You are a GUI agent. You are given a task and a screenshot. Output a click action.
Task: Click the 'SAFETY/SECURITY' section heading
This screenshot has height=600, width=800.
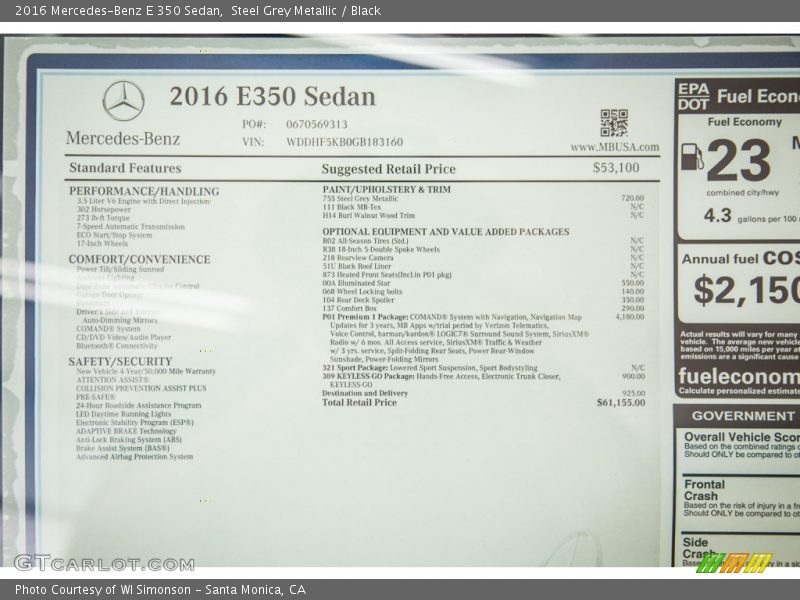point(120,362)
